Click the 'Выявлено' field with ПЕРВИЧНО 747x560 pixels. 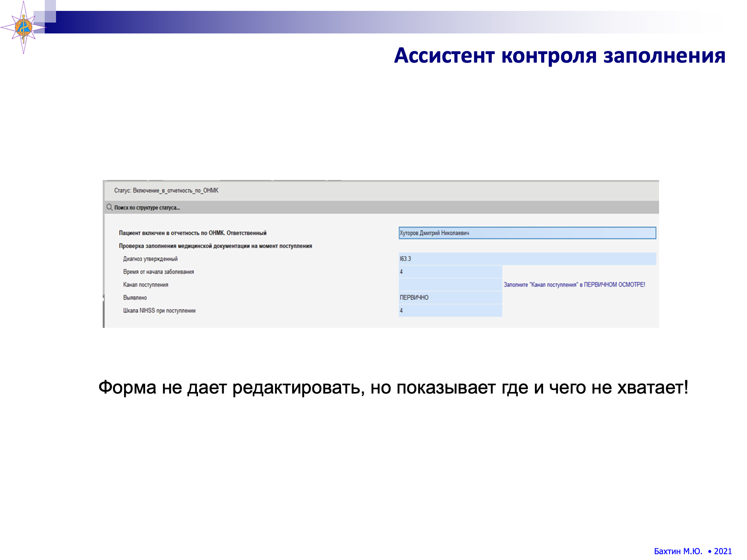[450, 297]
